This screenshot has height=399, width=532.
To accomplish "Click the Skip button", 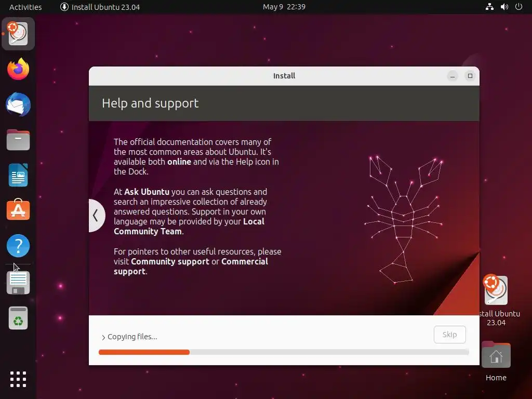I will point(449,335).
